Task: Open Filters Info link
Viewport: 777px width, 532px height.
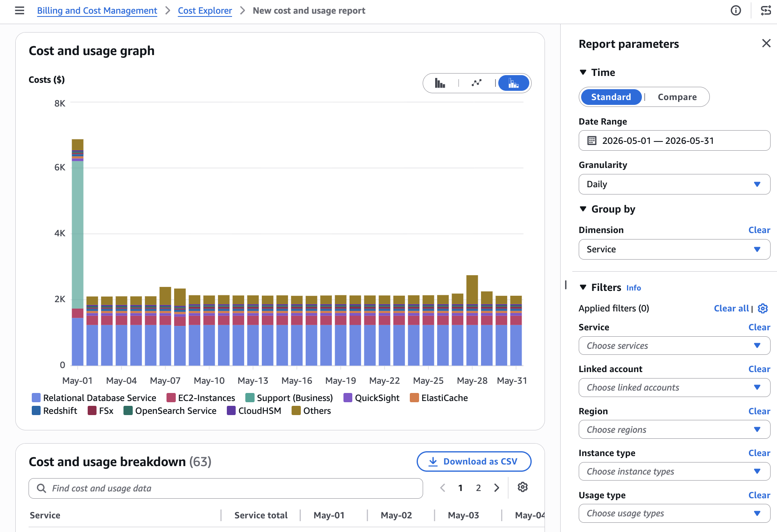Action: click(633, 288)
